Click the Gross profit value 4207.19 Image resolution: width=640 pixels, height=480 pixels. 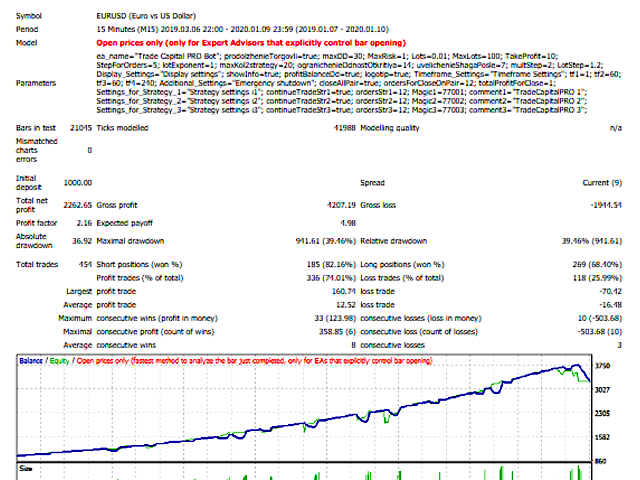point(341,205)
